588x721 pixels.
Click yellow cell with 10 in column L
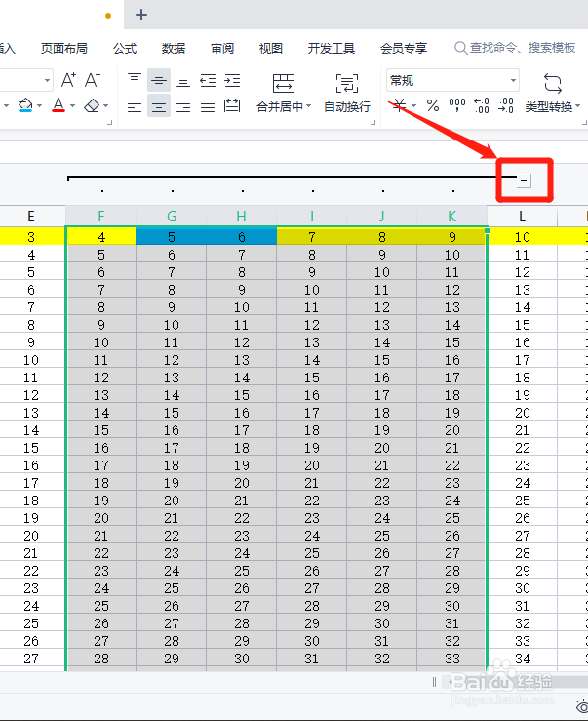(523, 237)
